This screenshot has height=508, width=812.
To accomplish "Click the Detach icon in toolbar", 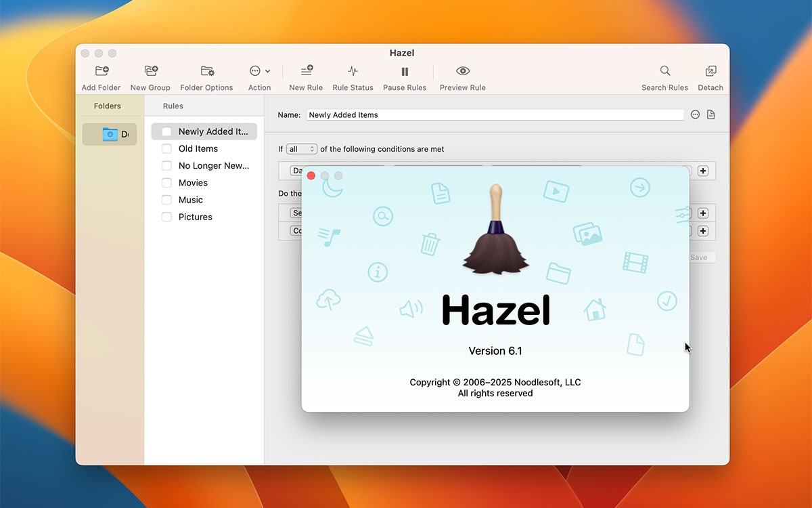I will click(710, 71).
